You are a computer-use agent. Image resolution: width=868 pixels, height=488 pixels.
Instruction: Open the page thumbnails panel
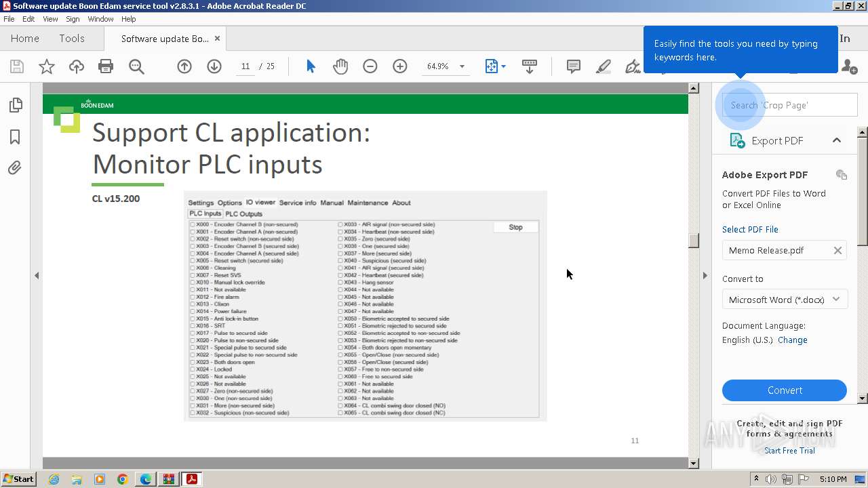pos(15,105)
